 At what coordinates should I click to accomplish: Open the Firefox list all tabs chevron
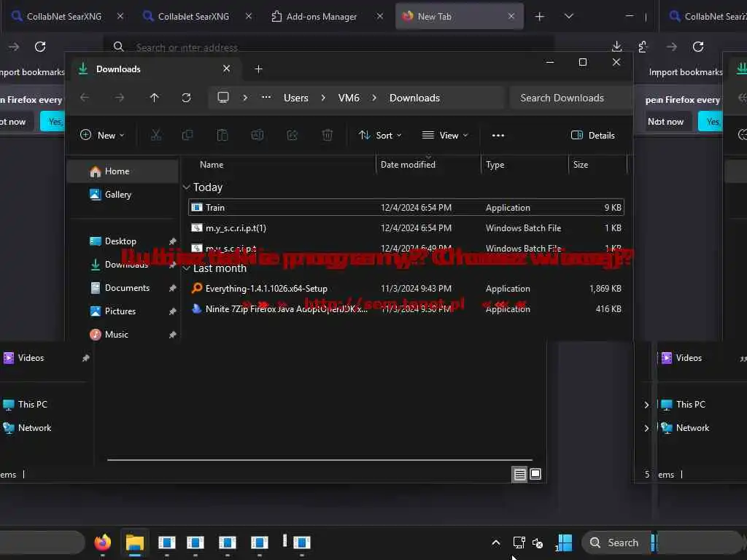[568, 16]
